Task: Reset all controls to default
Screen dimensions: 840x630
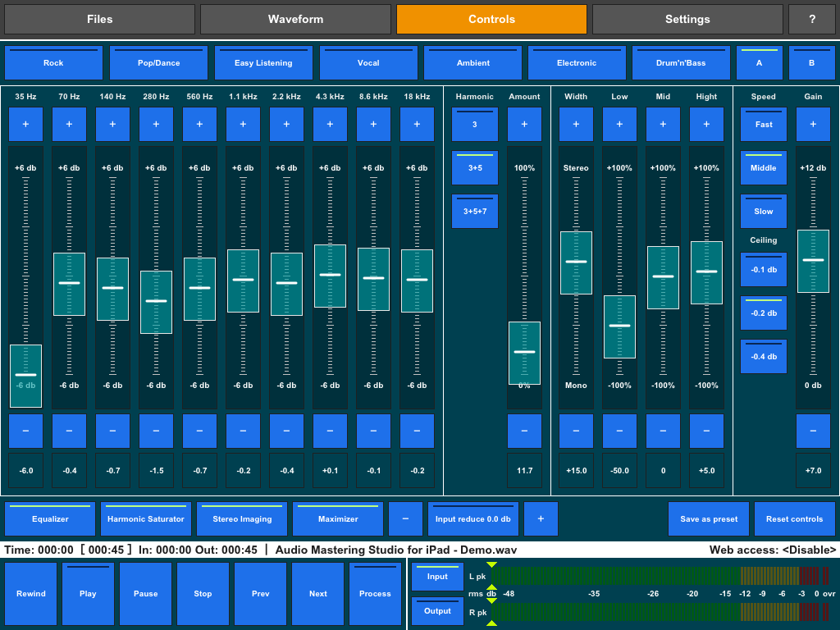Action: [x=794, y=518]
